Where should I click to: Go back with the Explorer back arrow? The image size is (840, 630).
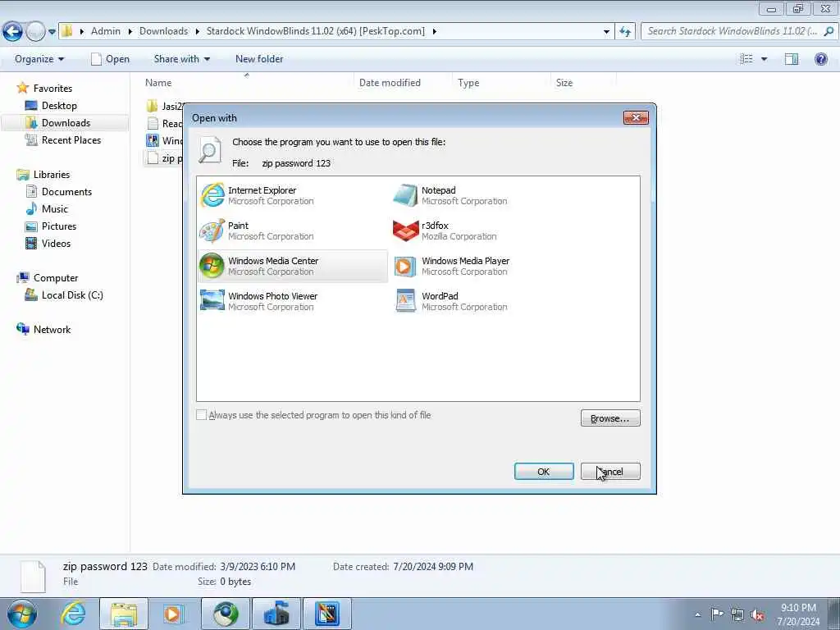coord(13,32)
